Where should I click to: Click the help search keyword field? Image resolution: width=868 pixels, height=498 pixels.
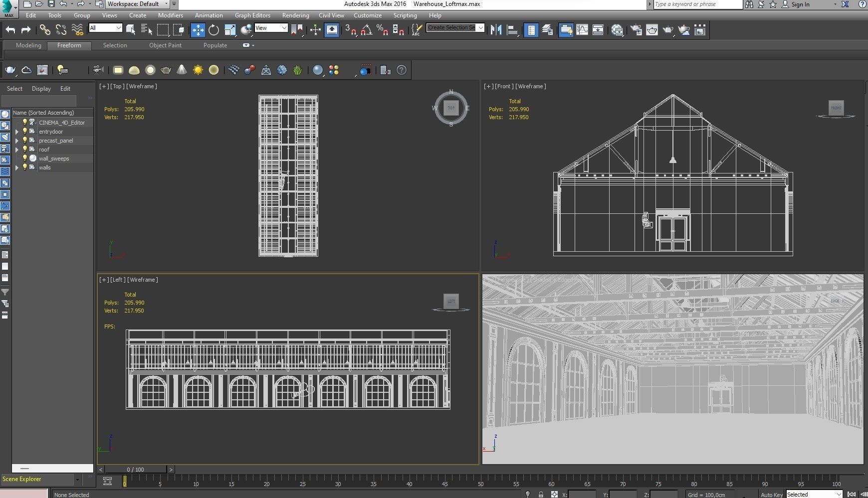click(x=697, y=4)
